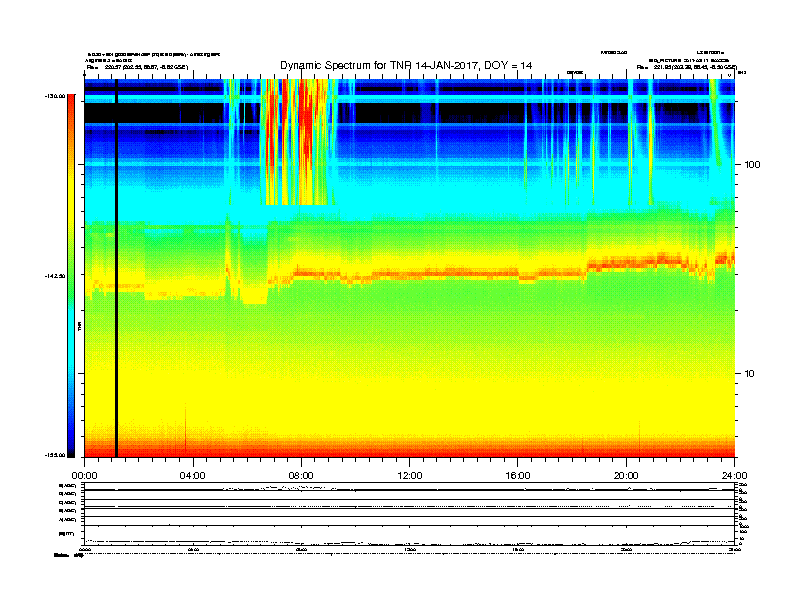Click the 100 frequency axis label

[753, 165]
